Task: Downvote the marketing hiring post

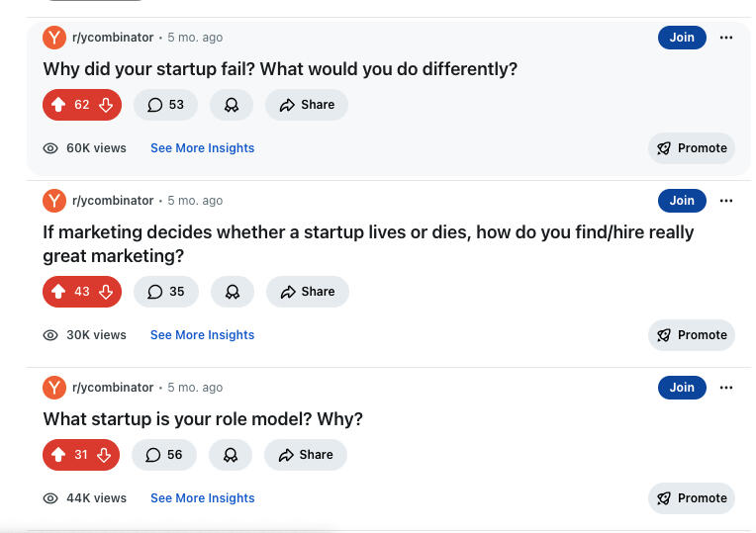Action: [106, 292]
